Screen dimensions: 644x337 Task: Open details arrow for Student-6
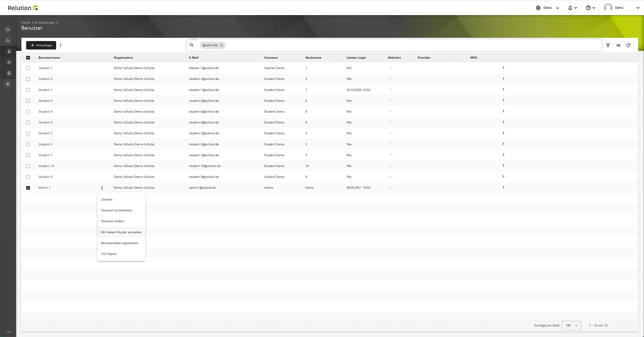pyautogui.click(x=503, y=100)
